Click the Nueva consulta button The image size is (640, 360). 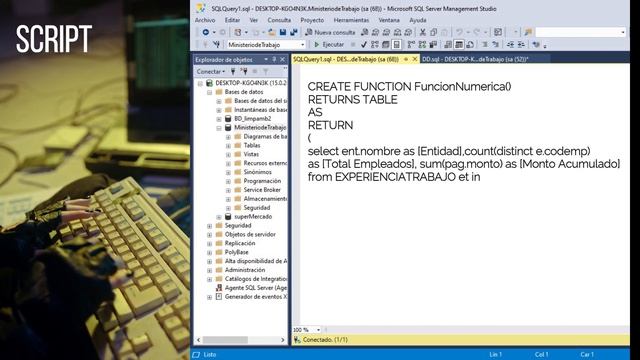(330, 32)
